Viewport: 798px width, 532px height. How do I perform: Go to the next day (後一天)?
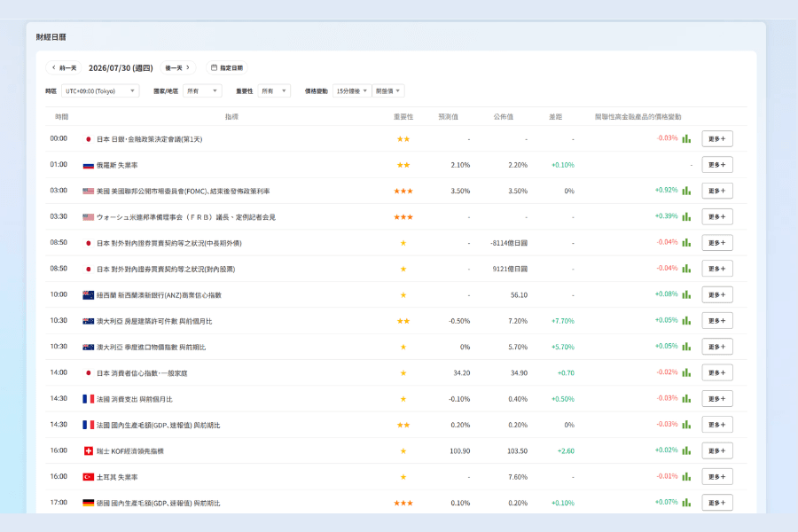(x=177, y=67)
